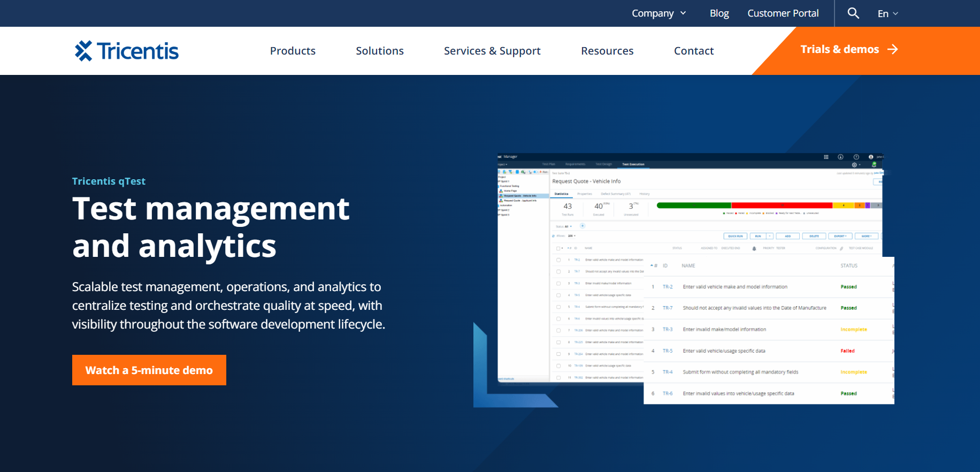Image resolution: width=980 pixels, height=472 pixels.
Task: Open the #Rows 200 dropdown
Action: 572,235
